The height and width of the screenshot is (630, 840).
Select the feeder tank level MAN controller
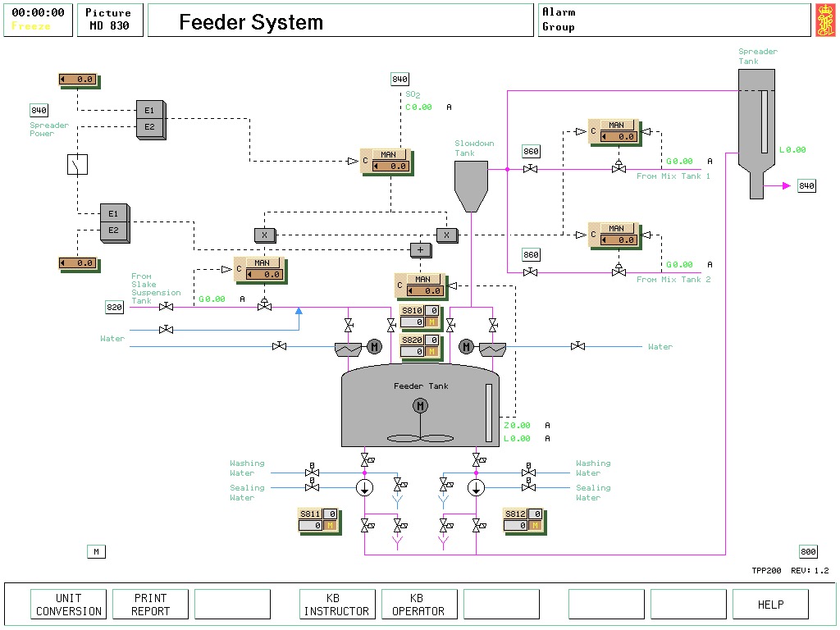point(420,286)
